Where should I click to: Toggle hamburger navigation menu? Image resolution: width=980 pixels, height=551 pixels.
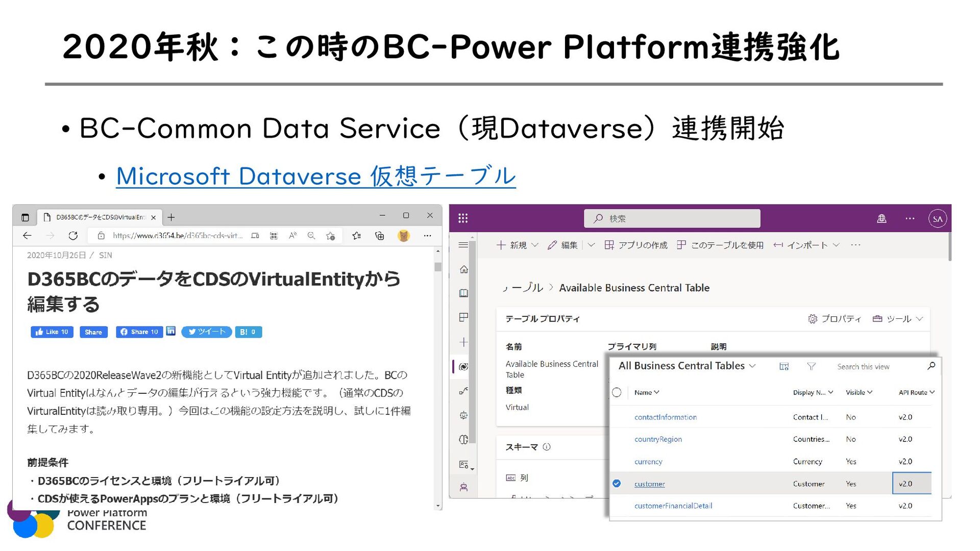click(463, 245)
